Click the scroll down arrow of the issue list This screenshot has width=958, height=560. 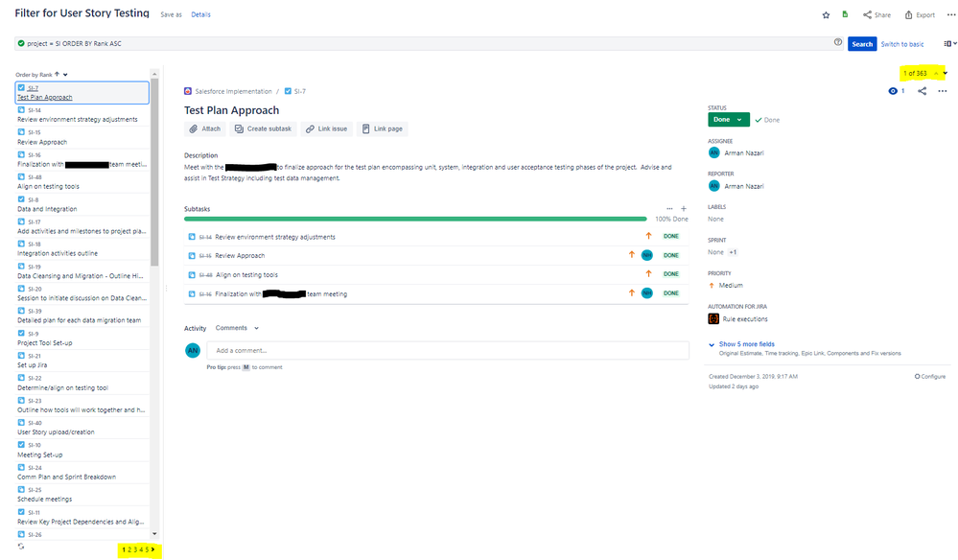tap(154, 534)
